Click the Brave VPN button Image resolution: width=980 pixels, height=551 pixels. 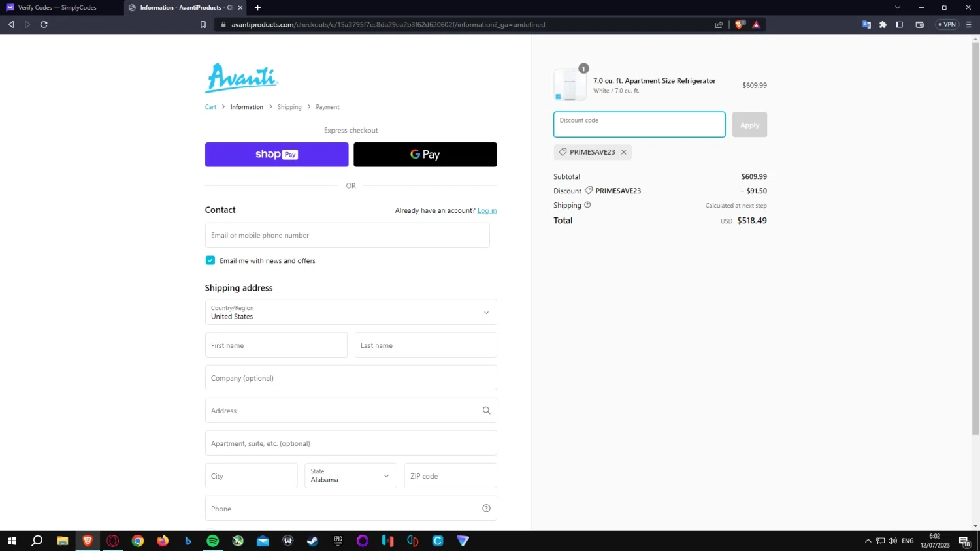point(947,25)
